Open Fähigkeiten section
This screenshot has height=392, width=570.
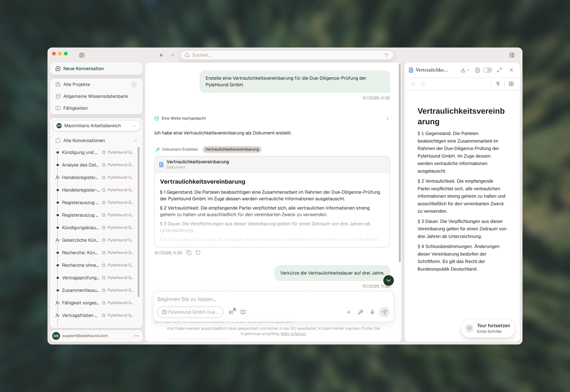tap(96, 108)
